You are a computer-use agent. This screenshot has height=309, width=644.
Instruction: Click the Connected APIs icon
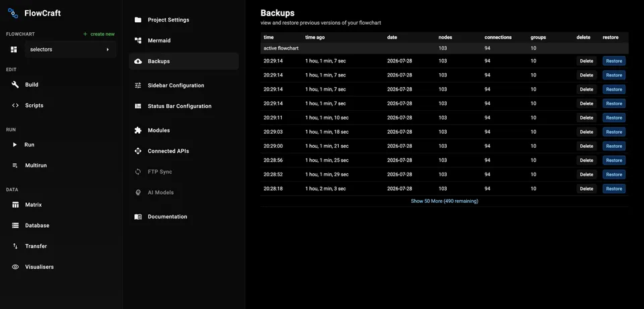click(x=138, y=151)
